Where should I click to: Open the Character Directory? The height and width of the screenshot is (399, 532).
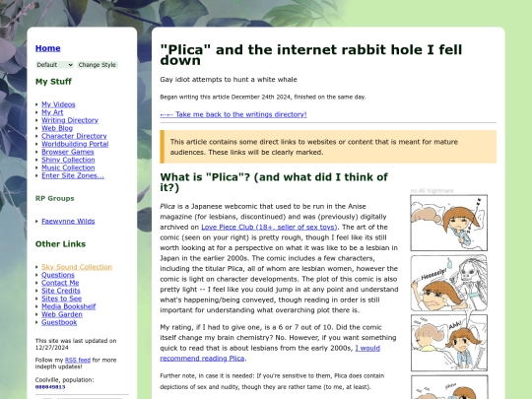pos(74,136)
